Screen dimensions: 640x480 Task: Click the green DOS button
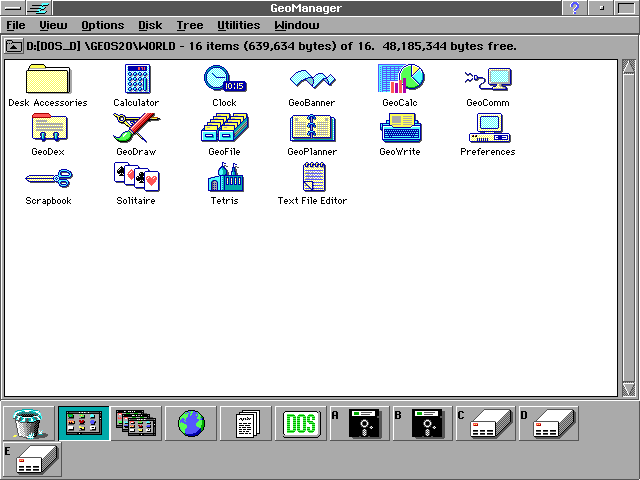[301, 423]
